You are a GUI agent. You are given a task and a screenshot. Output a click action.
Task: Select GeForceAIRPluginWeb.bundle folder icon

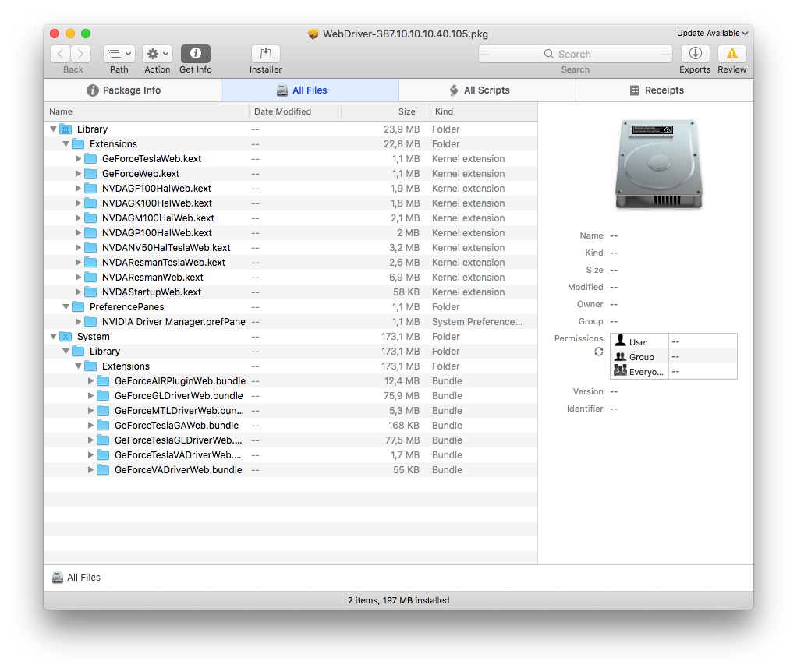(x=103, y=380)
